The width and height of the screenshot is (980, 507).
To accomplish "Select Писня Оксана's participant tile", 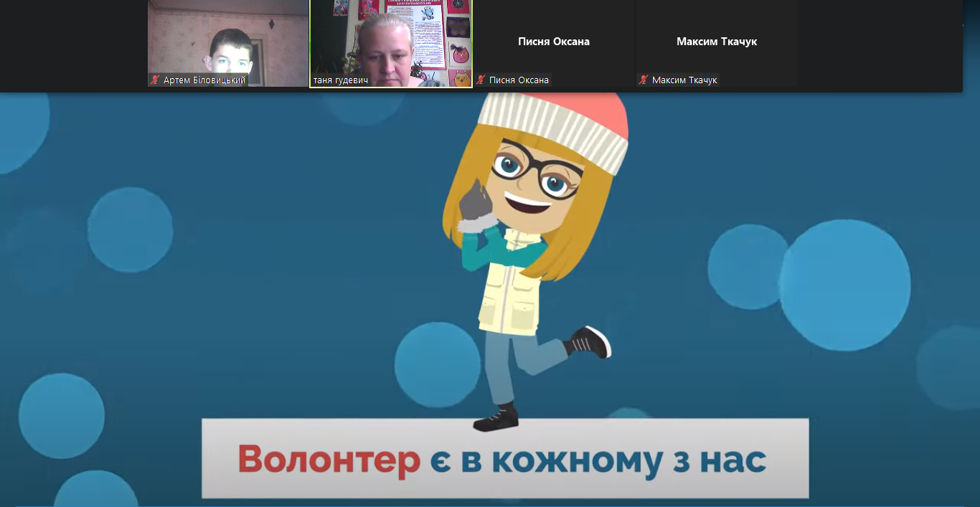I will pyautogui.click(x=554, y=44).
